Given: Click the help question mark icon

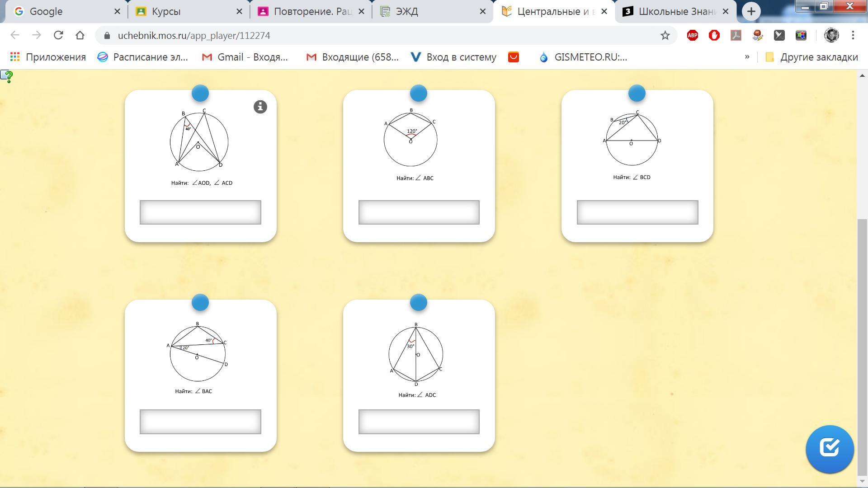Looking at the screenshot, I should point(7,76).
